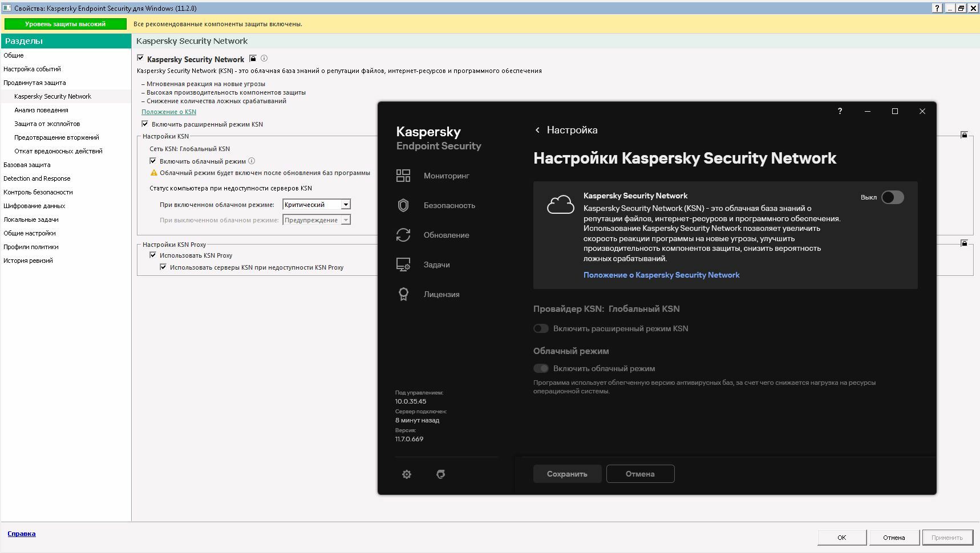Toggle use KSN servers when proxy unavailable
The width and height of the screenshot is (980, 553).
coord(163,267)
